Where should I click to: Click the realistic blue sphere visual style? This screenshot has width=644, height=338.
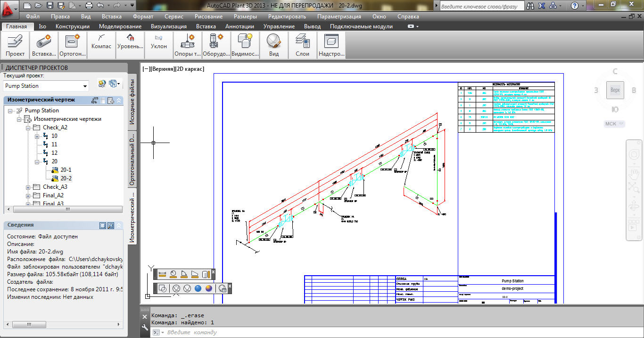198,288
